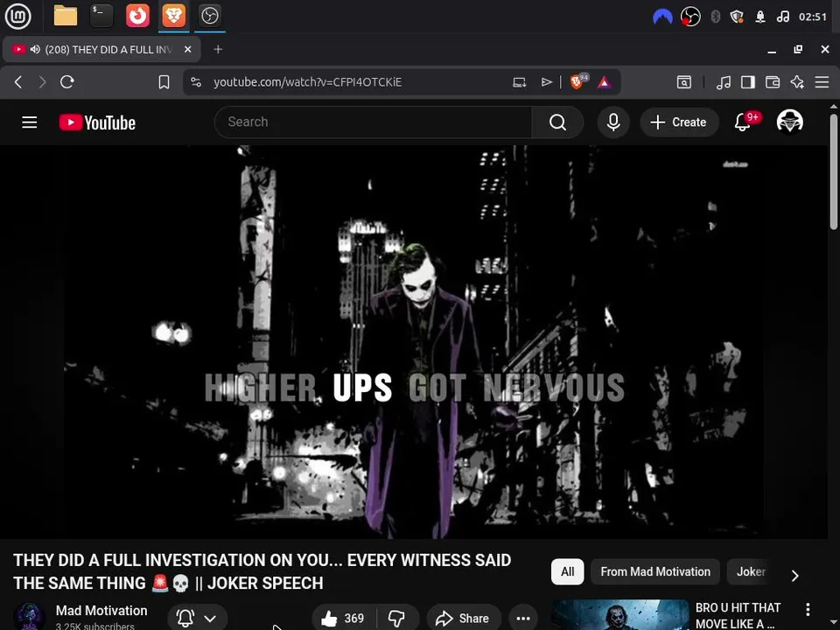Click the OBS tray icon with the red dot
The image size is (840, 630).
(x=690, y=17)
